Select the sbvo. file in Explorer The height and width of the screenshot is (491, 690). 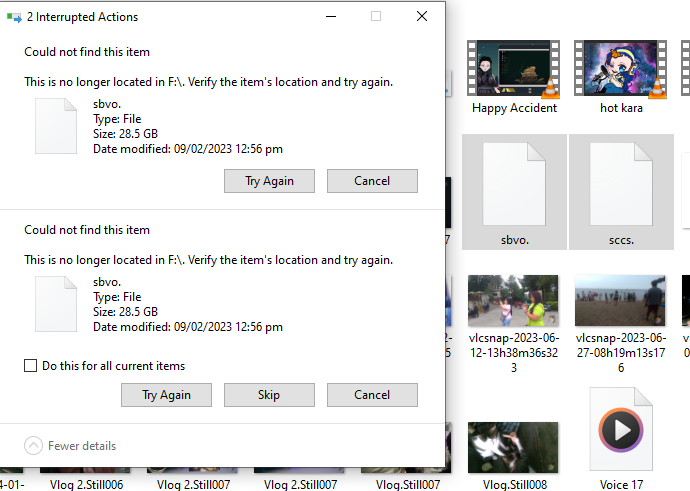click(514, 192)
